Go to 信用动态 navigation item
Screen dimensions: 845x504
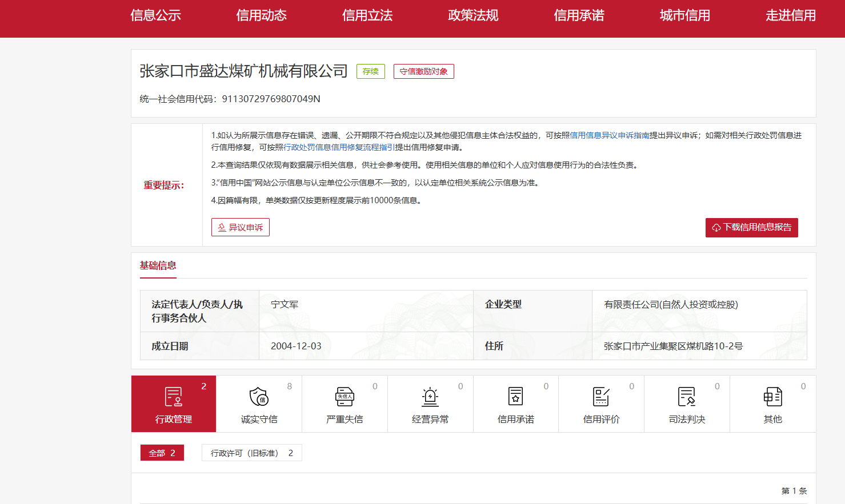pos(261,15)
